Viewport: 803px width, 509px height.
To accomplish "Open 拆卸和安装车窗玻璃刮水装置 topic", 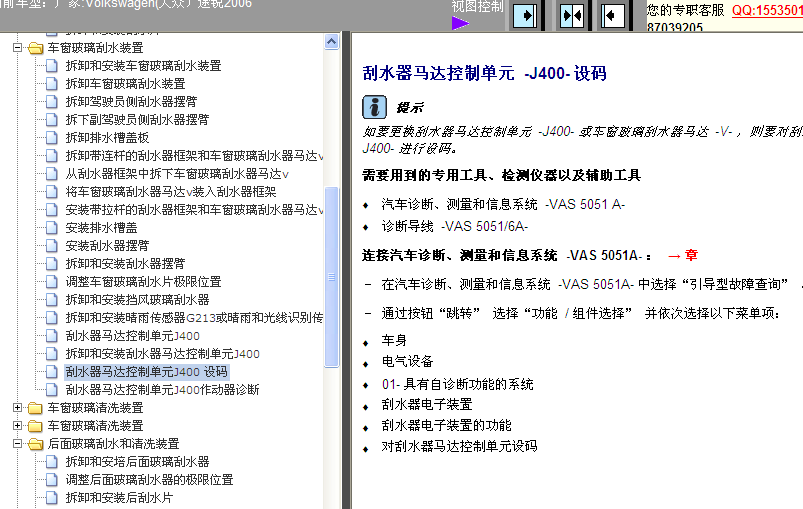I will 143,66.
